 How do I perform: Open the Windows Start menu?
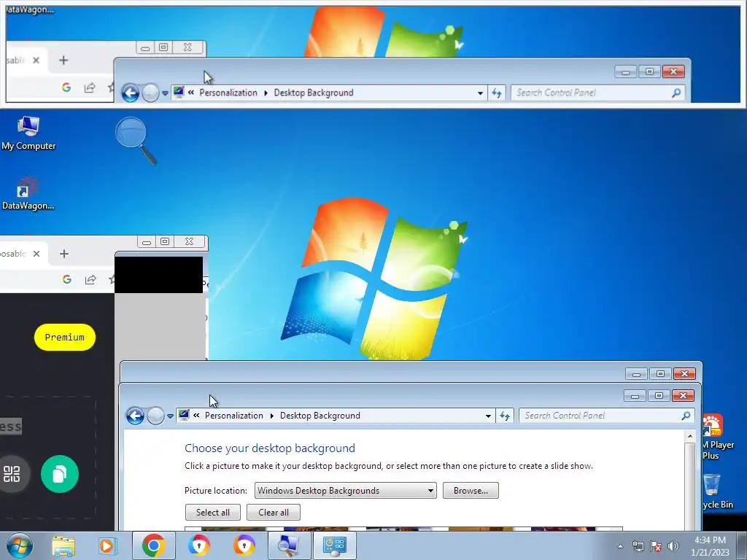pos(20,545)
